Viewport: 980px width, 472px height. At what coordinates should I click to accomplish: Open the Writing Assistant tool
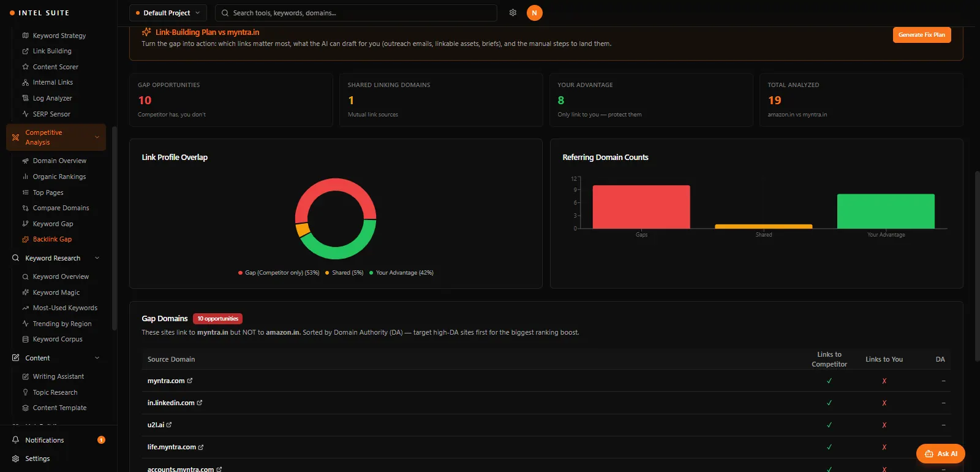58,377
